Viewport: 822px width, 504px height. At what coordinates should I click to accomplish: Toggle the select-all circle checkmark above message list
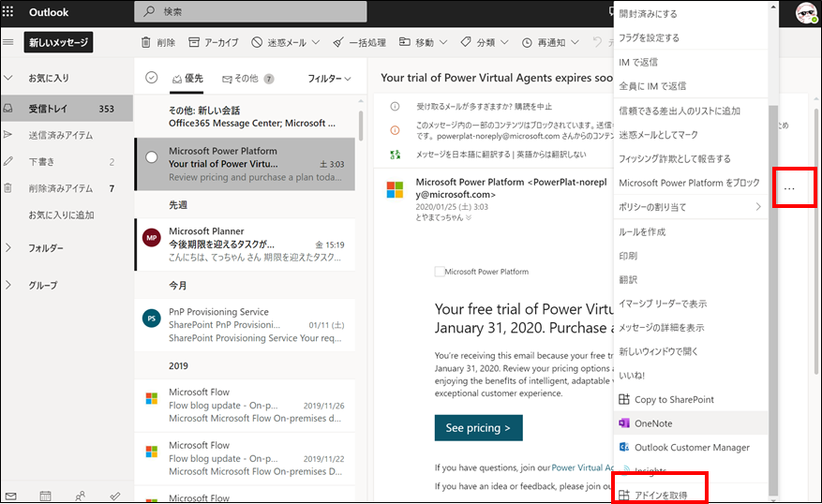(x=152, y=78)
